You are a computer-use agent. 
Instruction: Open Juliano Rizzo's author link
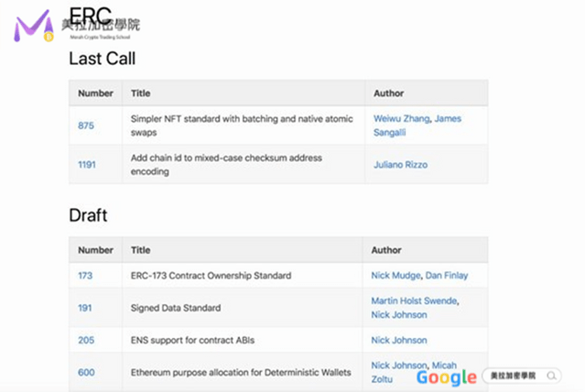coord(400,165)
